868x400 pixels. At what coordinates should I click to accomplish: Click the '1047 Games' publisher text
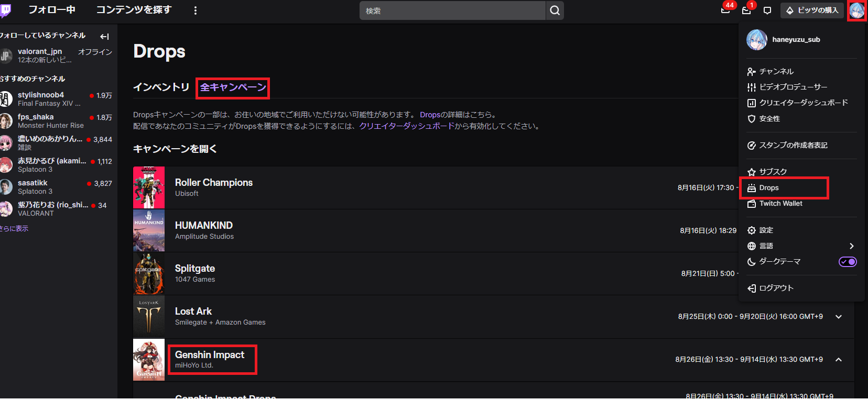195,280
